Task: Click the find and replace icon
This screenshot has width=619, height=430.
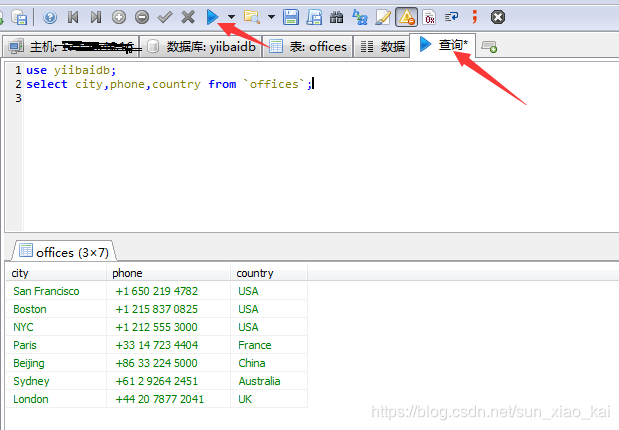Action: click(360, 17)
